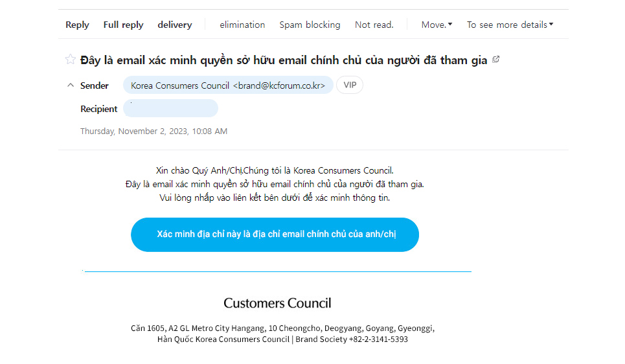Viewport: 625px width, 364px height.
Task: Open the Move dropdown menu
Action: (x=437, y=25)
